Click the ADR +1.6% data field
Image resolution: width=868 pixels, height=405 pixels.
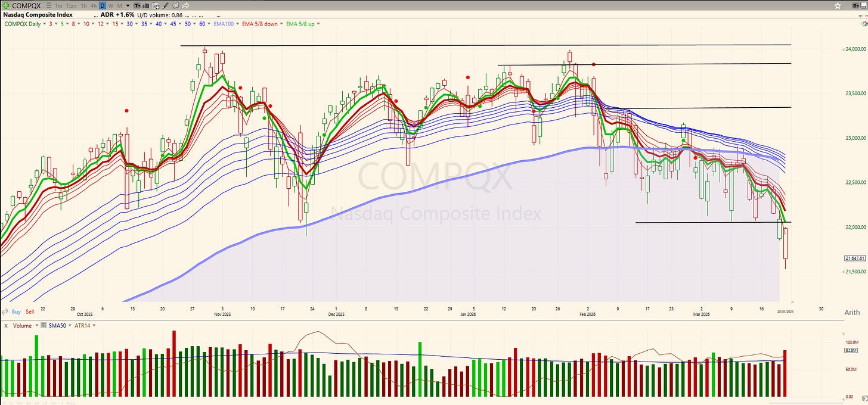pyautogui.click(x=117, y=14)
